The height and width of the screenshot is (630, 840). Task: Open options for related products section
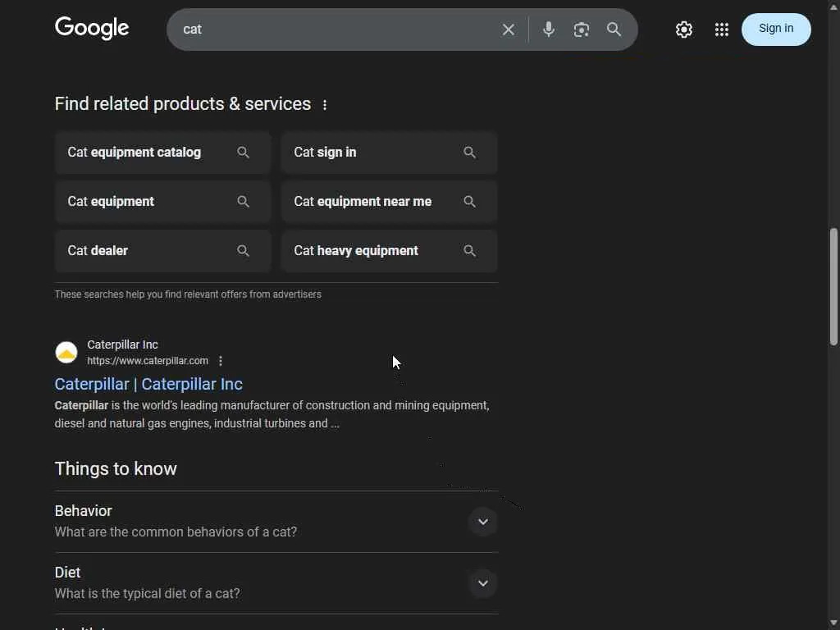point(325,105)
